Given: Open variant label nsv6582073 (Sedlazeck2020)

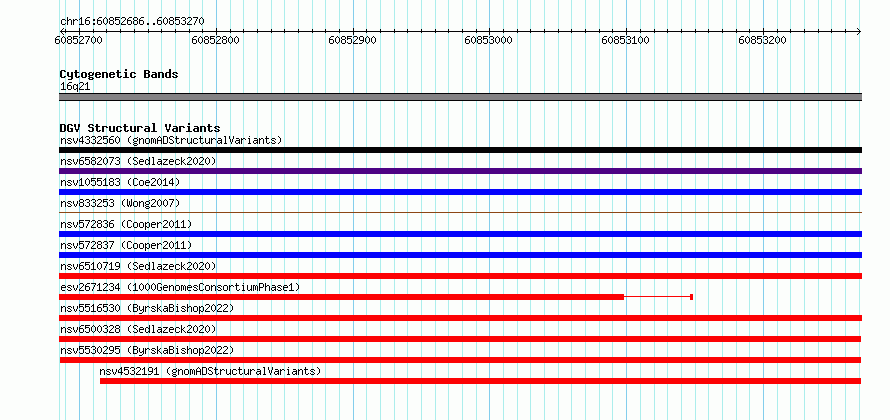Looking at the screenshot, I should pyautogui.click(x=138, y=161).
